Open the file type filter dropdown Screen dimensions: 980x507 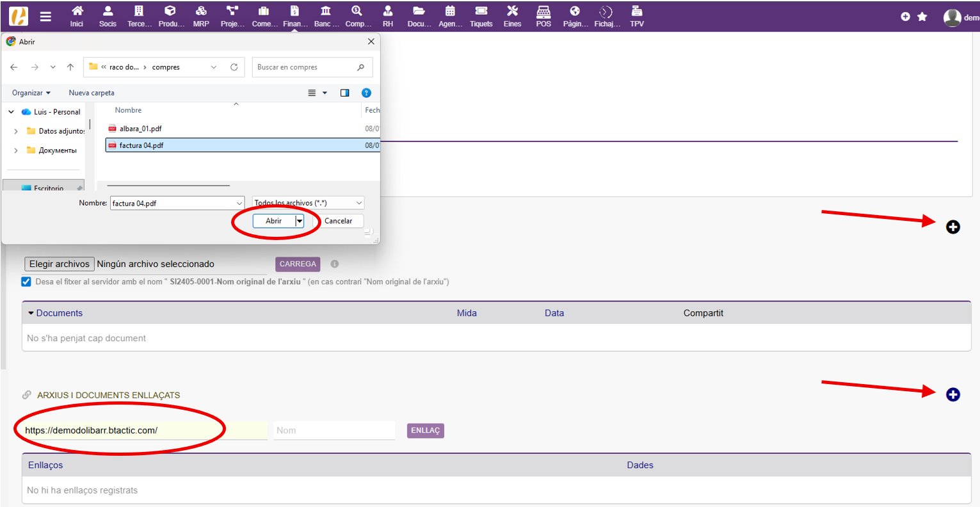(309, 203)
